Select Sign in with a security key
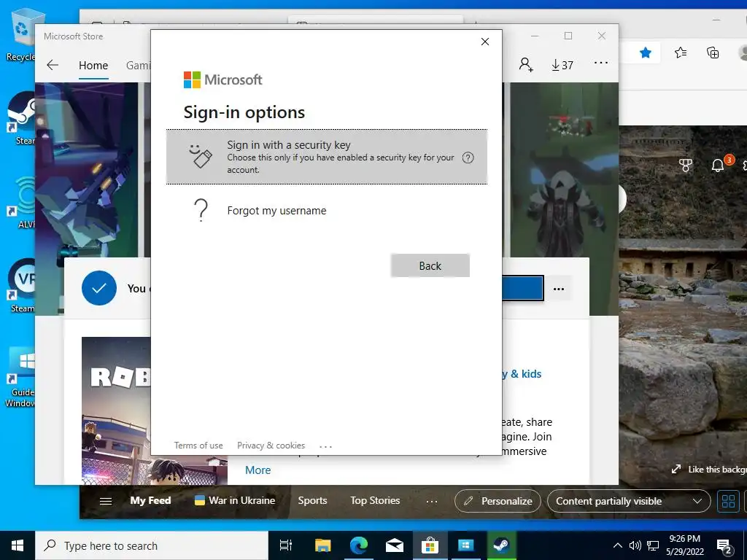This screenshot has width=747, height=560. (327, 157)
